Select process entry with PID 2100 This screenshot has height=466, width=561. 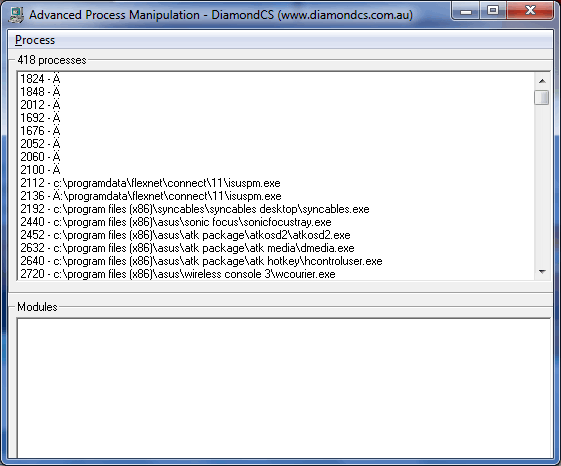tap(40, 170)
